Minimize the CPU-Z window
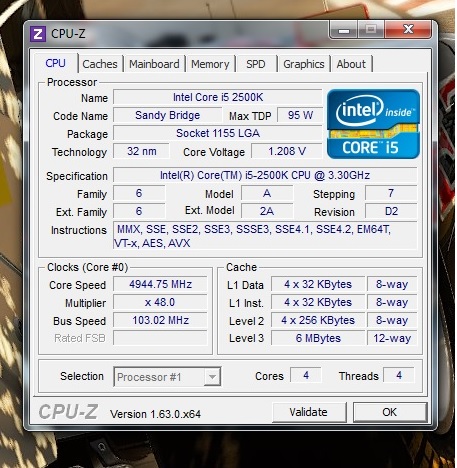The width and height of the screenshot is (457, 468). click(x=344, y=30)
